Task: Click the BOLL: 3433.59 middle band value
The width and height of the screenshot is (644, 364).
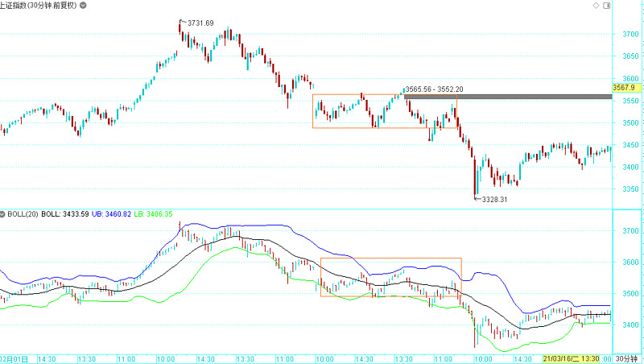Action: (65, 214)
